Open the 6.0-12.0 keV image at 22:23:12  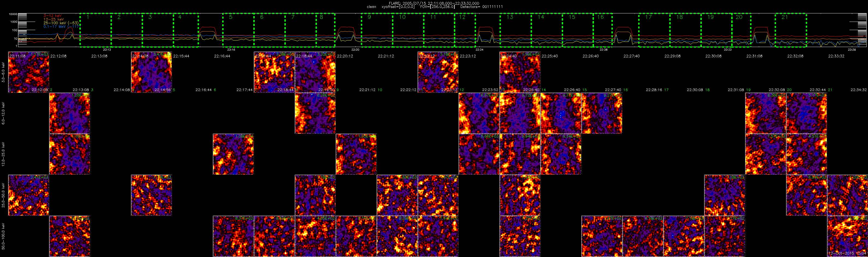(x=479, y=113)
